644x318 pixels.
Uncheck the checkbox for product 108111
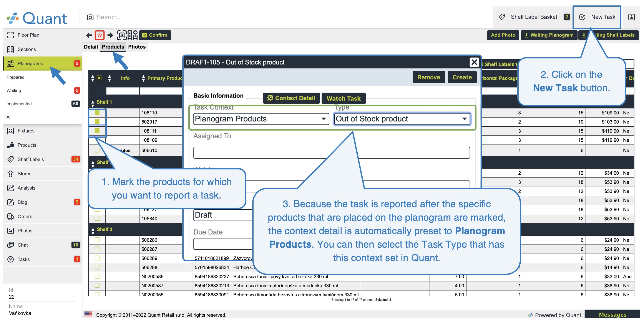click(97, 131)
